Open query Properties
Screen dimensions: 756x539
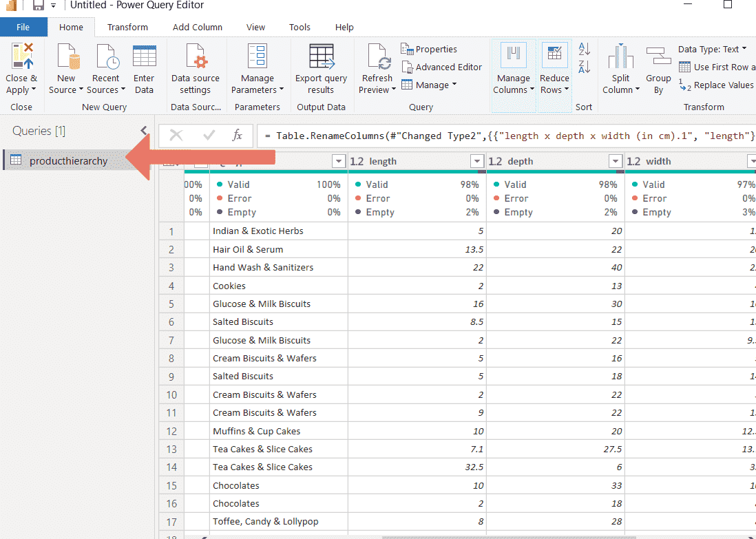429,49
